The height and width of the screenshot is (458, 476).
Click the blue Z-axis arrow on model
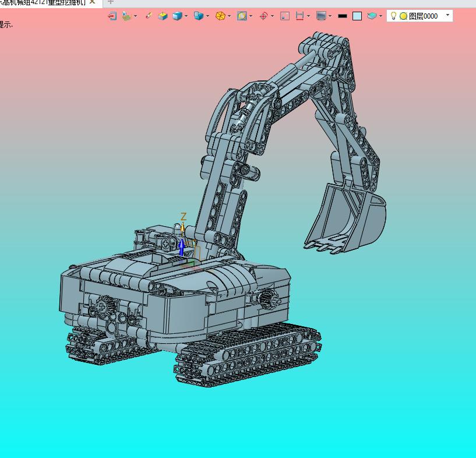coord(182,247)
